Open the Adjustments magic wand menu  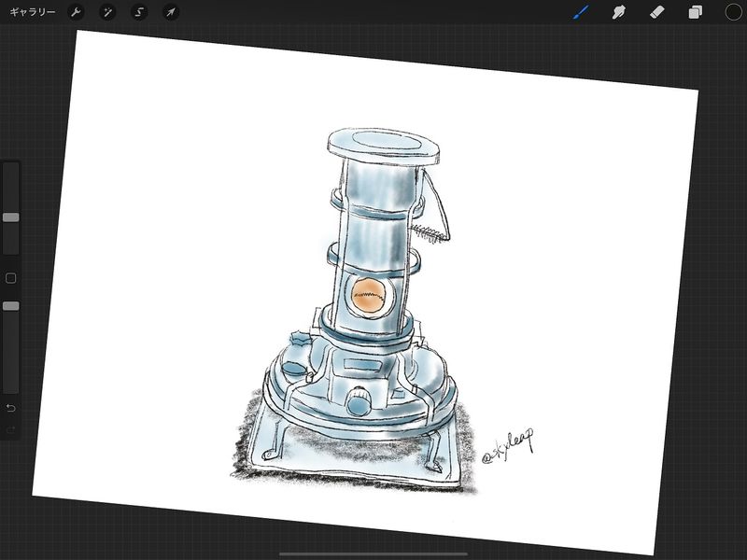point(107,12)
